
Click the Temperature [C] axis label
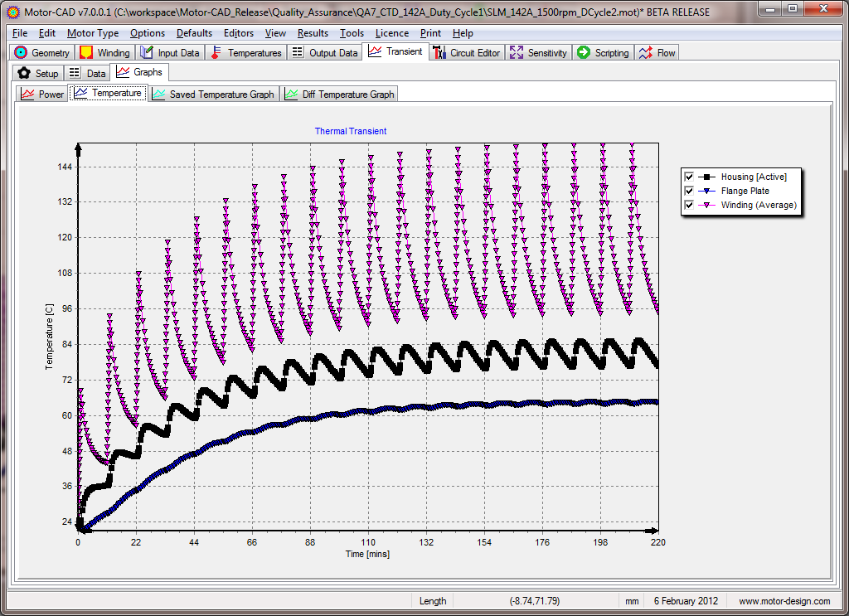[x=49, y=337]
